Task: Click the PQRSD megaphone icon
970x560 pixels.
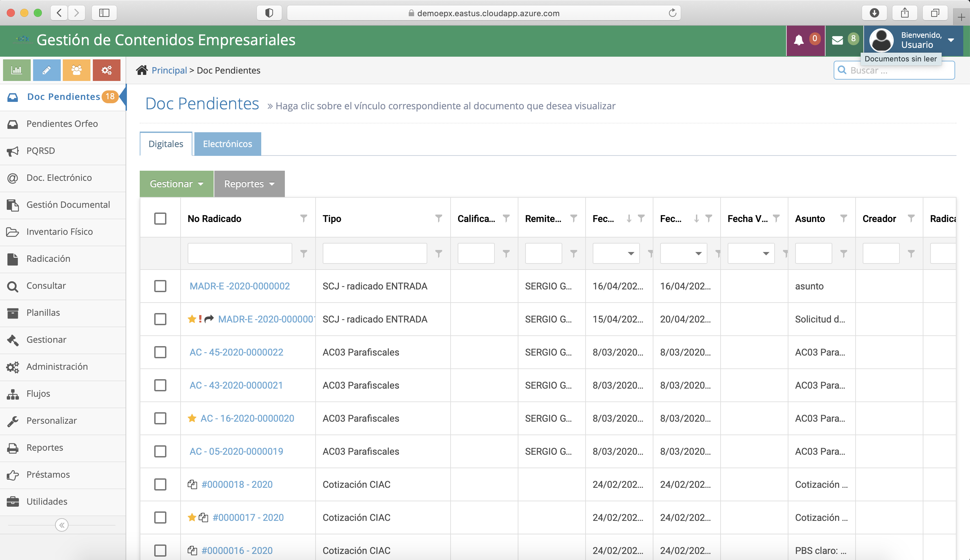Action: coord(13,151)
